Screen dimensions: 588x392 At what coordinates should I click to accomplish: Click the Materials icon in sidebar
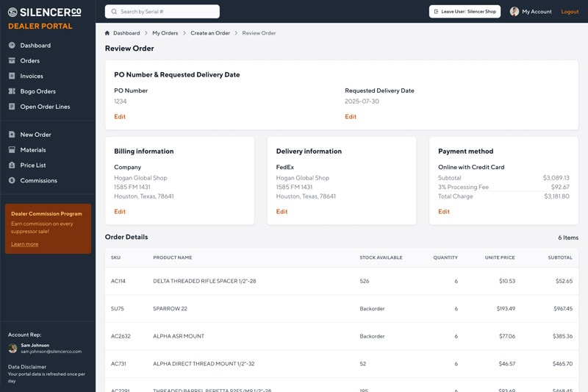tap(12, 150)
